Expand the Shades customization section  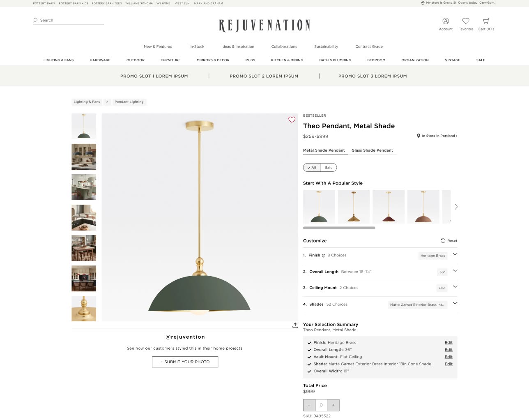pyautogui.click(x=455, y=303)
